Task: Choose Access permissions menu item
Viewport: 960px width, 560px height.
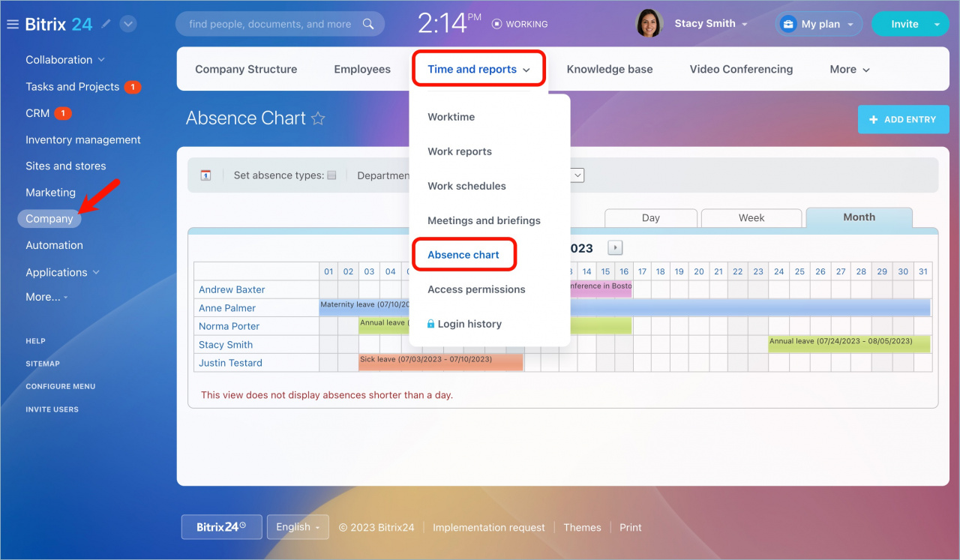Action: [476, 289]
